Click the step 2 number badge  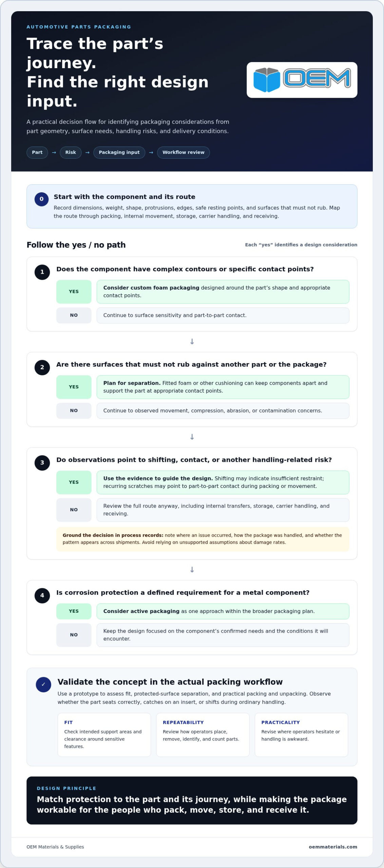pyautogui.click(x=42, y=367)
